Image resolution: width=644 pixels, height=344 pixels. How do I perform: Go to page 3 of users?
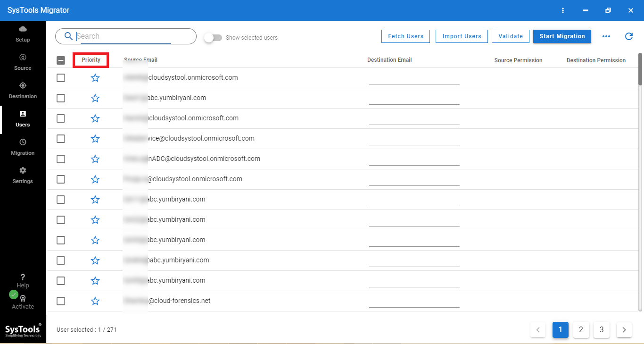(602, 330)
